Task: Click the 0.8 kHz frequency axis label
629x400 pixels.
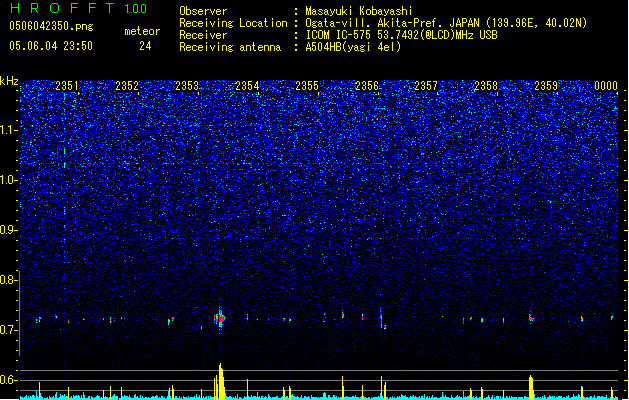Action: pyautogui.click(x=9, y=280)
